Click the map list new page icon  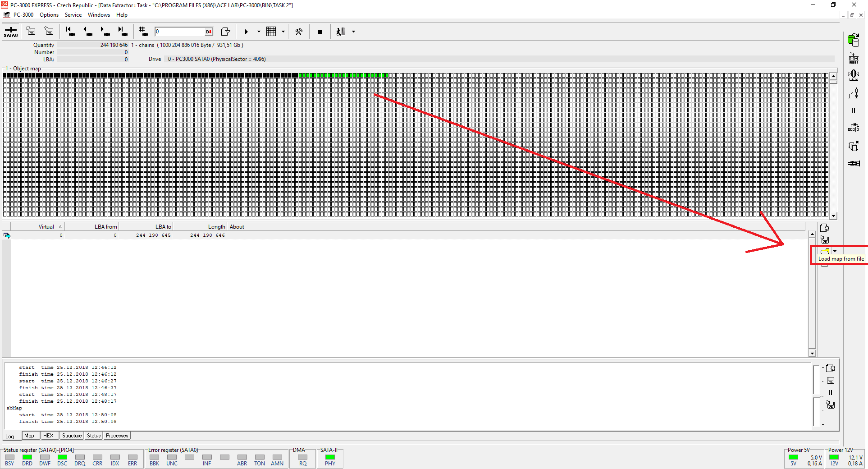pyautogui.click(x=825, y=228)
